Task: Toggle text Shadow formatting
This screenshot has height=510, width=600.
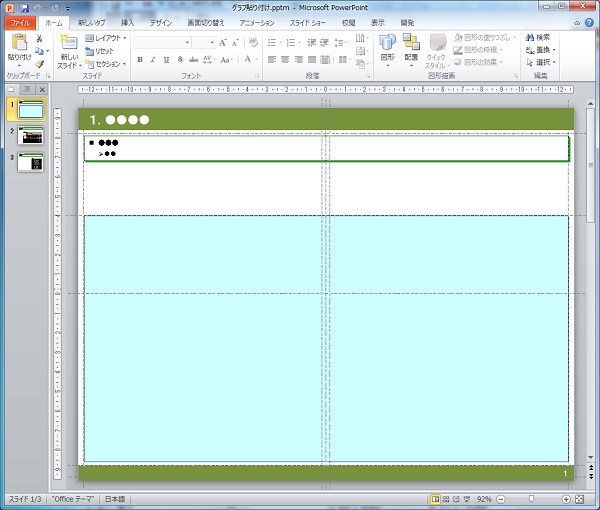Action: (180, 60)
